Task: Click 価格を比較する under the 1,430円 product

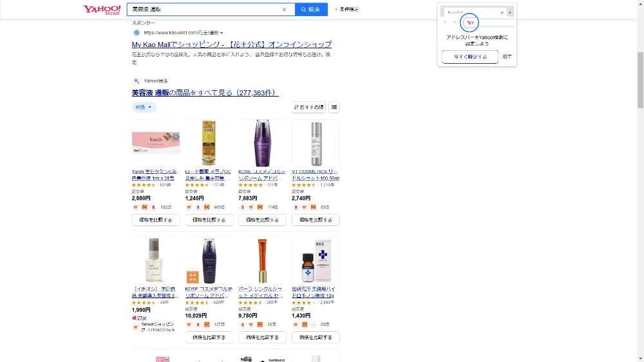Action: point(316,338)
